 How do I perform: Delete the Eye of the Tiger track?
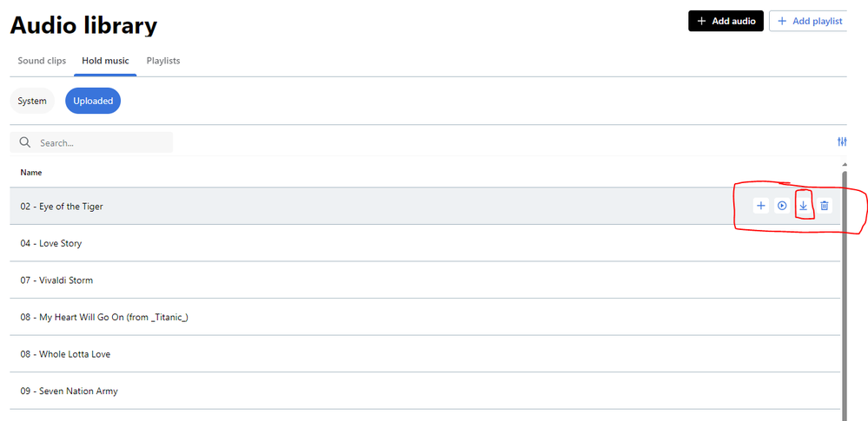point(825,206)
